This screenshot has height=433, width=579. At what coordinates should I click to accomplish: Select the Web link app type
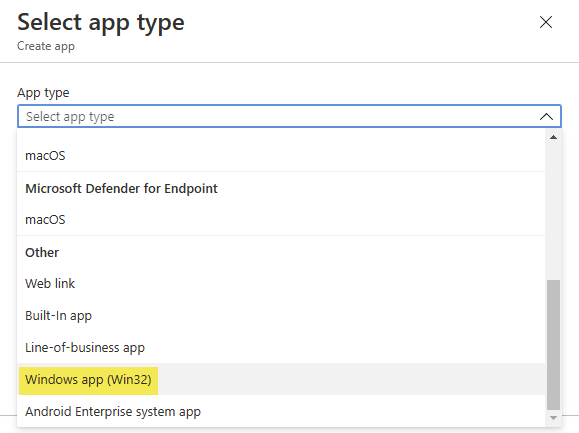point(281,283)
